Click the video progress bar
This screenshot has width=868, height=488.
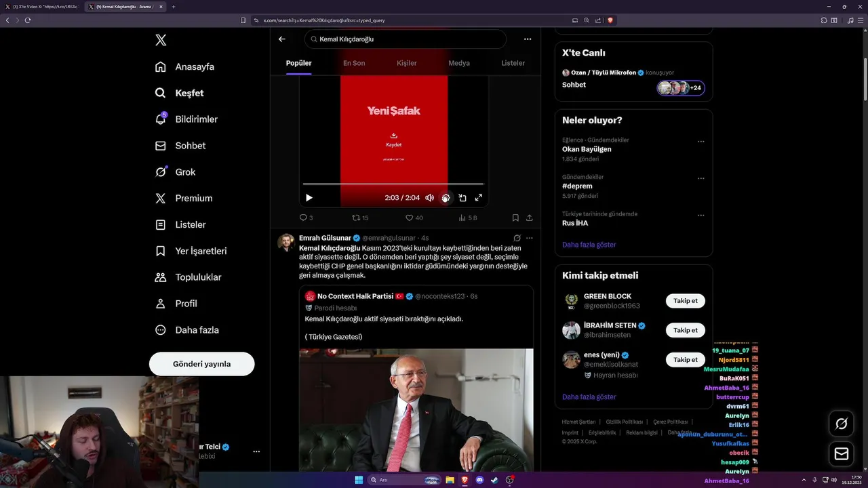point(393,184)
